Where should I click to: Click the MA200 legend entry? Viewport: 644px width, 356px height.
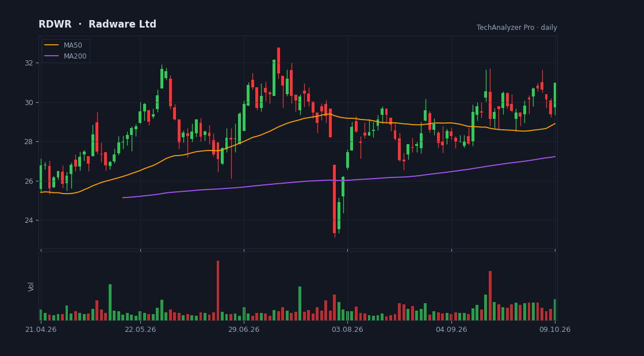tap(66, 56)
